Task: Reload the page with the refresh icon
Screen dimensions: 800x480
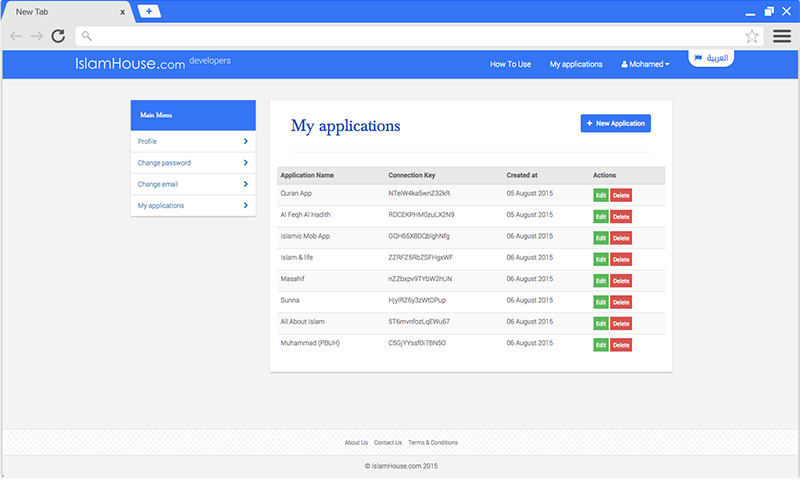Action: click(x=58, y=36)
